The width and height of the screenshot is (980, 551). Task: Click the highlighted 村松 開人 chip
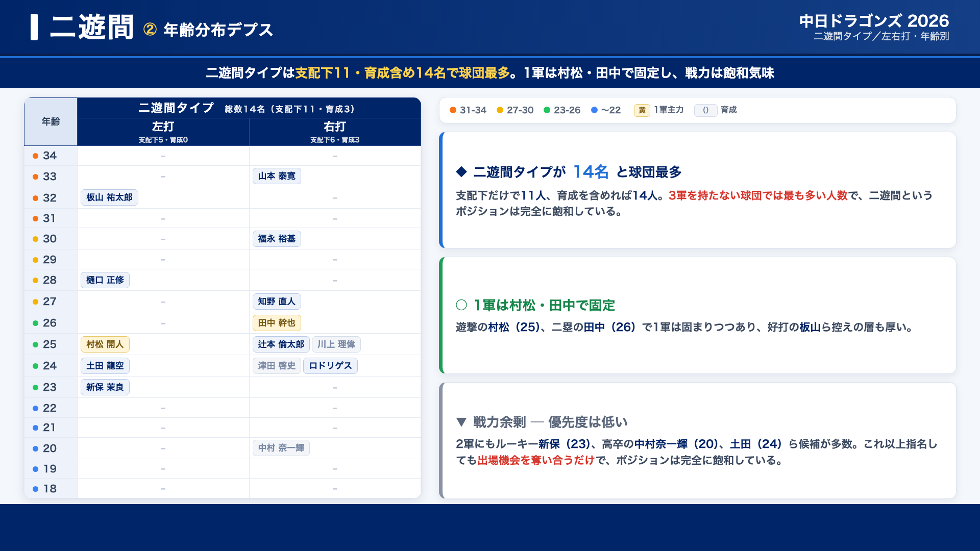click(105, 344)
